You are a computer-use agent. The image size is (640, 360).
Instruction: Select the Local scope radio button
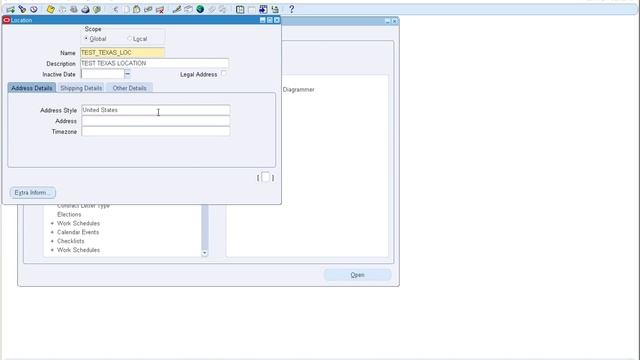coord(129,38)
